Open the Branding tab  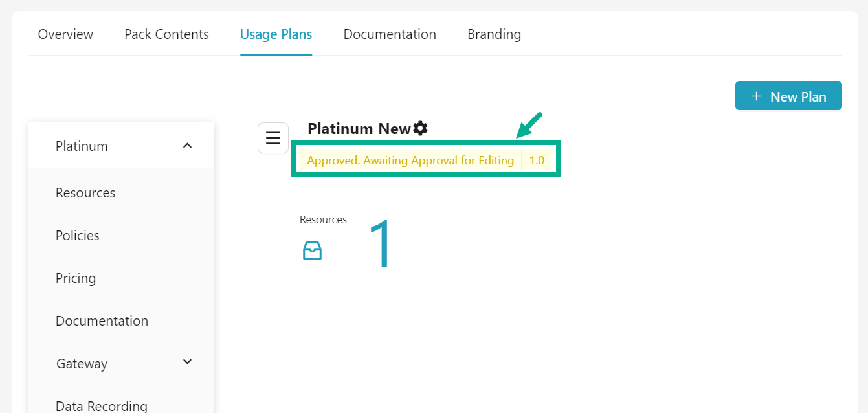point(494,34)
